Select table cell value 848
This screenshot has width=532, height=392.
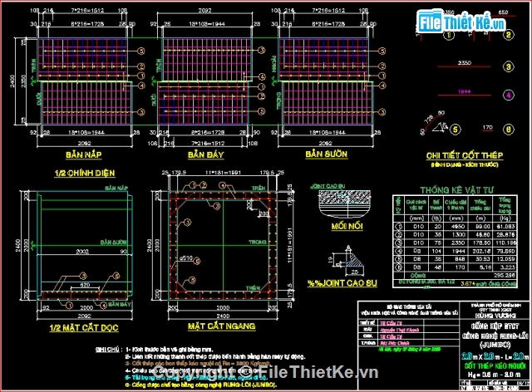460,259
